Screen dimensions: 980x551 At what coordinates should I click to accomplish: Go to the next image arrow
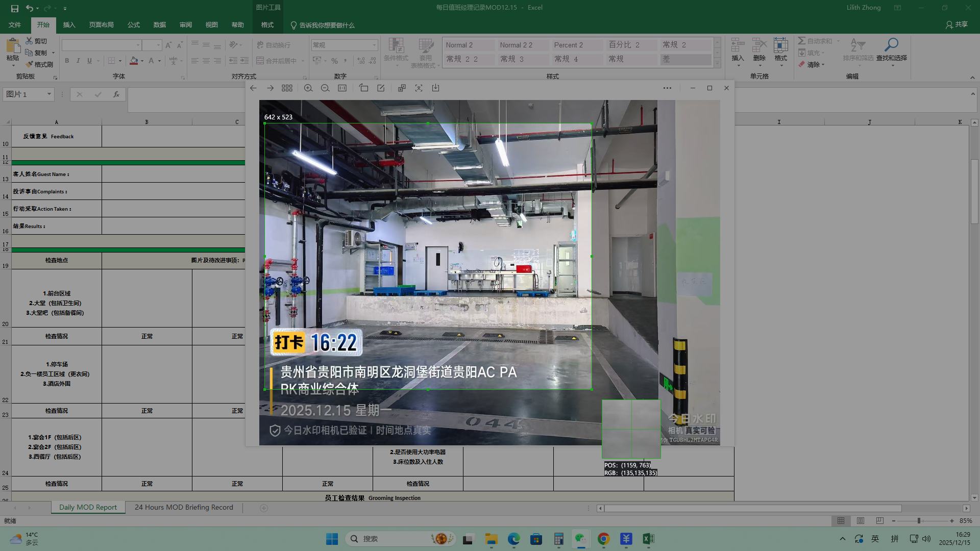click(x=270, y=88)
